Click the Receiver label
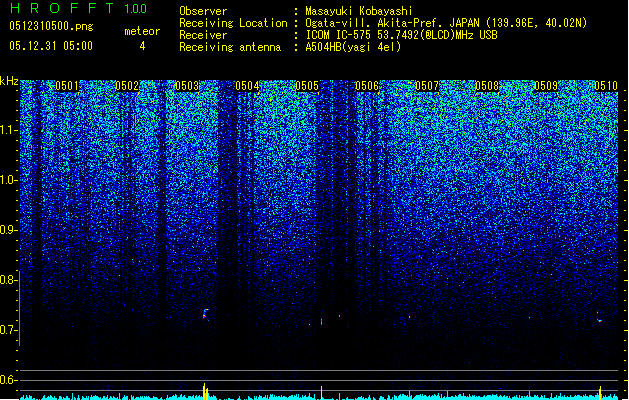The width and height of the screenshot is (629, 400). (x=203, y=35)
